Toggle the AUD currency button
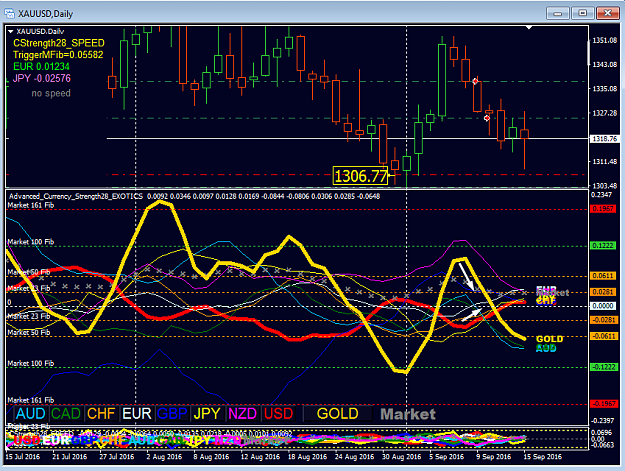This screenshot has width=625, height=471. [x=30, y=414]
